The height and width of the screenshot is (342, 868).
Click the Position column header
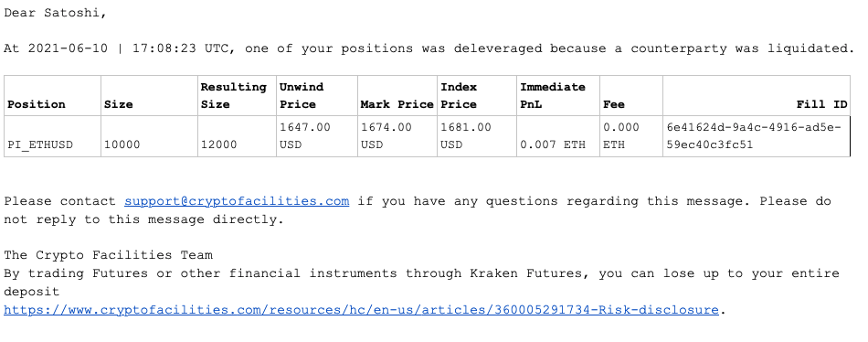(x=37, y=105)
